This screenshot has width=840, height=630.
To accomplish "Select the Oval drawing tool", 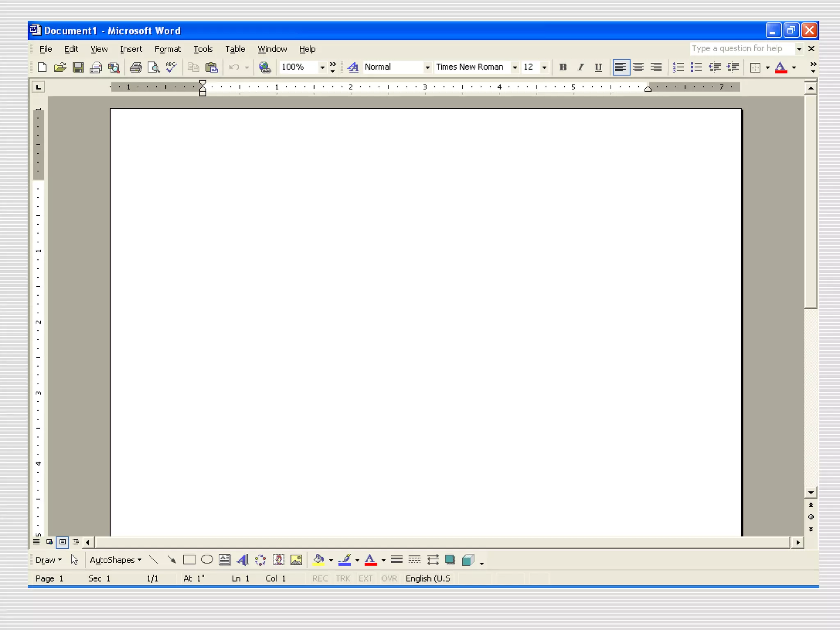I will pos(207,560).
